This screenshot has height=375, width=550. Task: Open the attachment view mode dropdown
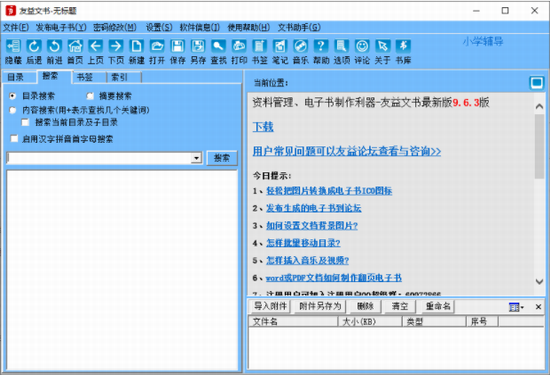516,307
